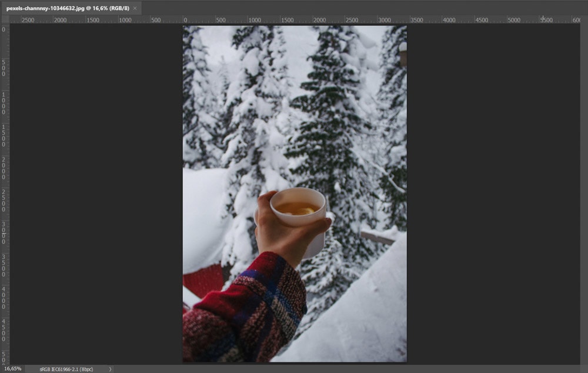588x373 pixels.
Task: Click the sRGB IEC61966-2.1 status info text
Action: pyautogui.click(x=66, y=369)
